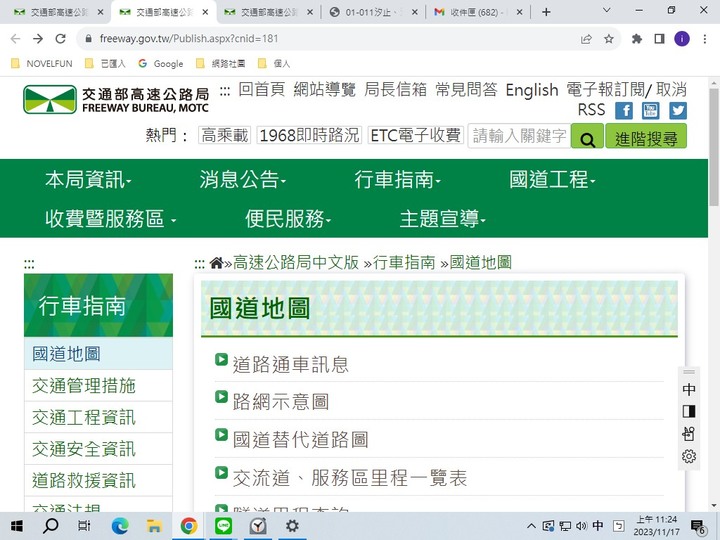Screen dimensions: 720x540
Task: Expand the 收費暨服務區 menu
Action: coord(110,219)
